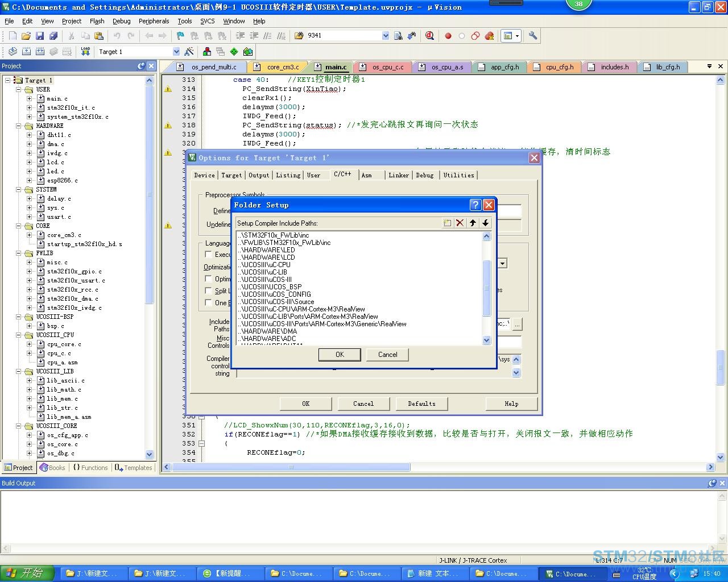Expand the main.c node in project tree
This screenshot has width=728, height=582.
pos(30,98)
